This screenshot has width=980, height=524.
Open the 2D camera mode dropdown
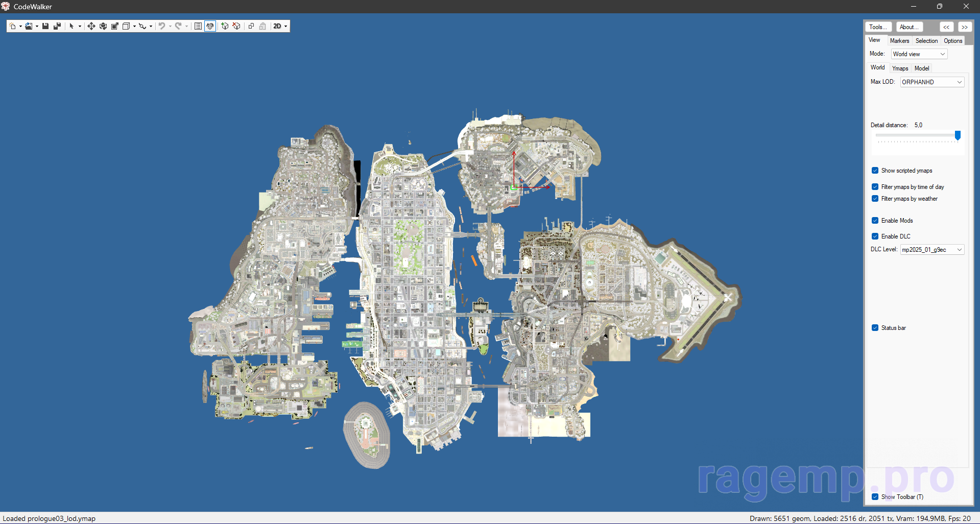[x=280, y=26]
